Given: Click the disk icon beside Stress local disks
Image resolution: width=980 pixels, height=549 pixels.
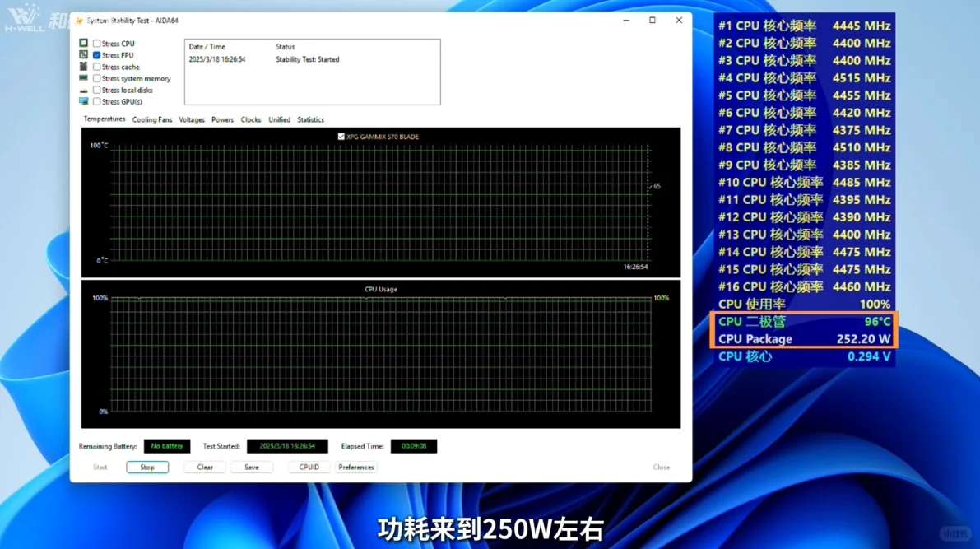Looking at the screenshot, I should 83,91.
